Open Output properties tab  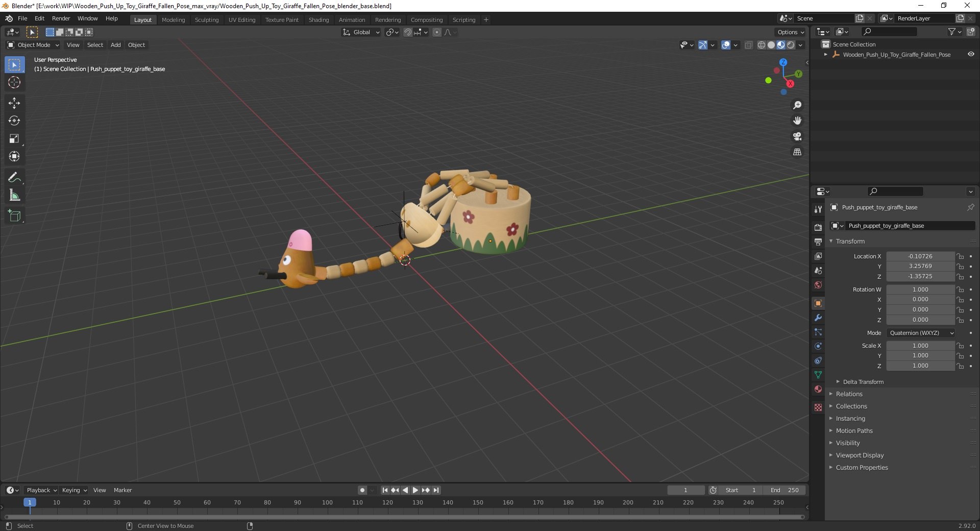click(x=818, y=242)
